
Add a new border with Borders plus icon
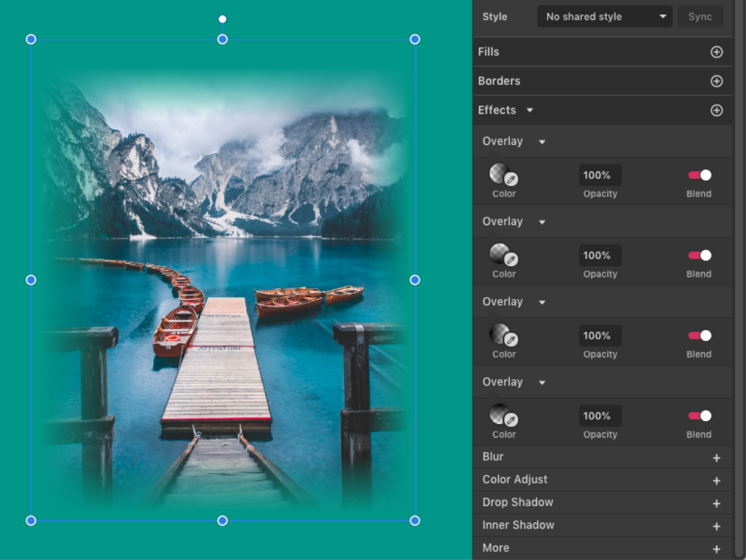coord(716,81)
